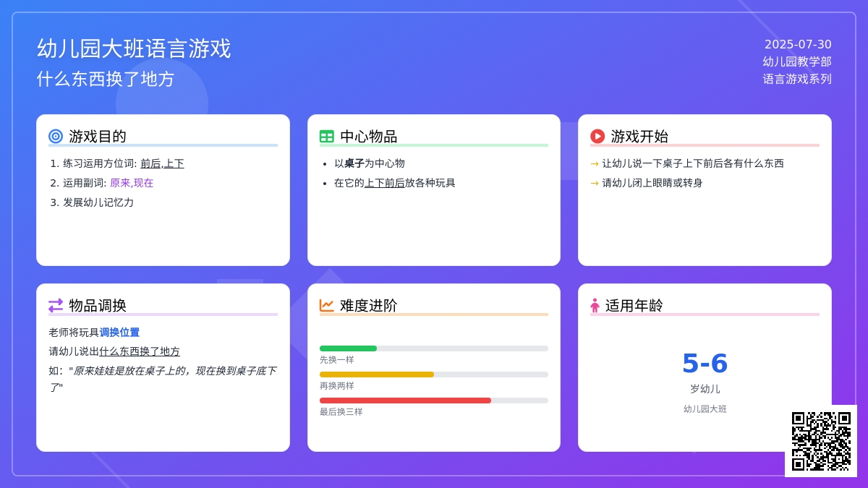Click the bullet 以桌子为中心物
Screen dimensions: 868x488
(370, 163)
